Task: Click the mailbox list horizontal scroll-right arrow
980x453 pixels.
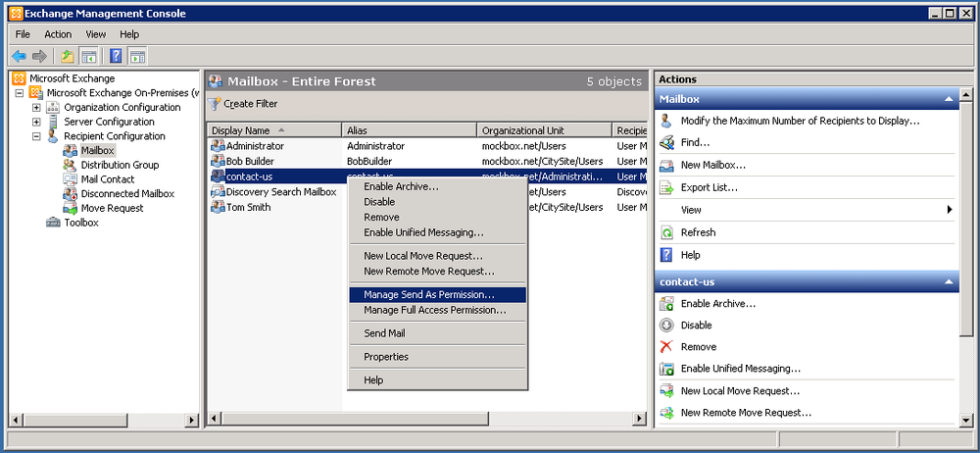Action: pyautogui.click(x=639, y=418)
